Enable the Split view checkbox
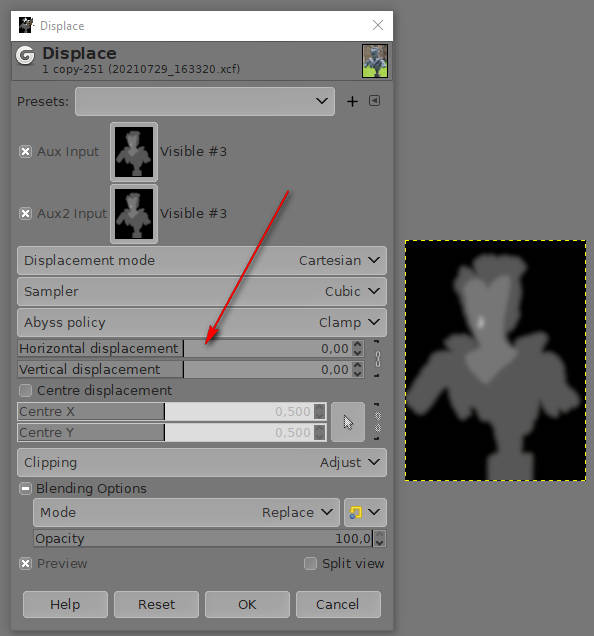The height and width of the screenshot is (636, 594). pos(310,563)
